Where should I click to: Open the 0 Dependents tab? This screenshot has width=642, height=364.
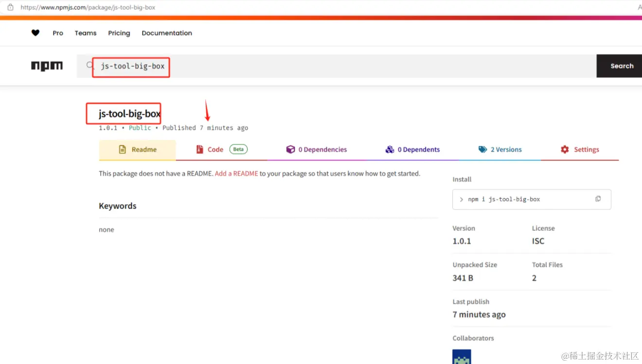[412, 150]
